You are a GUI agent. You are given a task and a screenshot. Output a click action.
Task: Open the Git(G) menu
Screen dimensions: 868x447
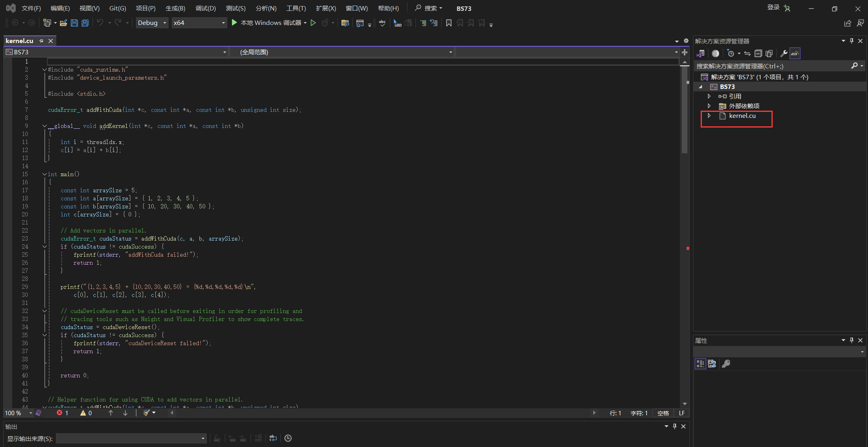tap(117, 8)
